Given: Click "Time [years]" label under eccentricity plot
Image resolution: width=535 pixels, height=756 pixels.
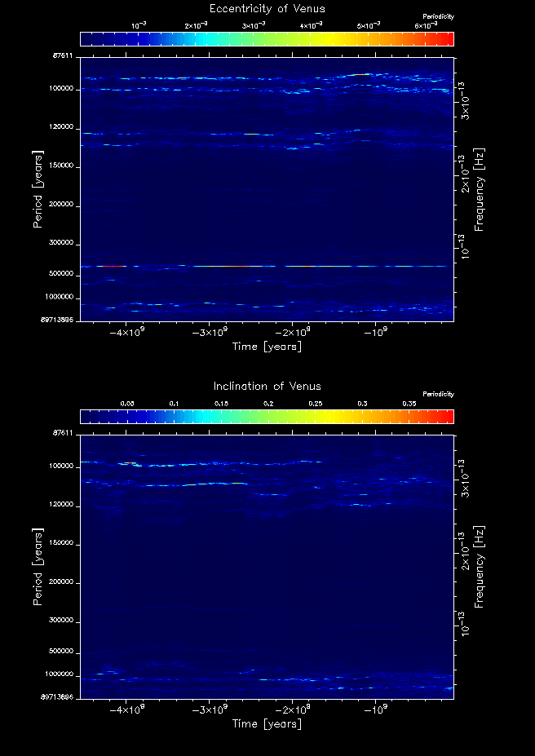Looking at the screenshot, I should click(267, 347).
